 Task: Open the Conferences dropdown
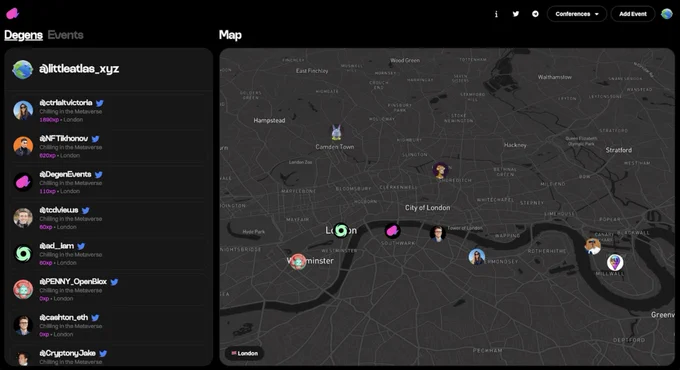pos(577,14)
